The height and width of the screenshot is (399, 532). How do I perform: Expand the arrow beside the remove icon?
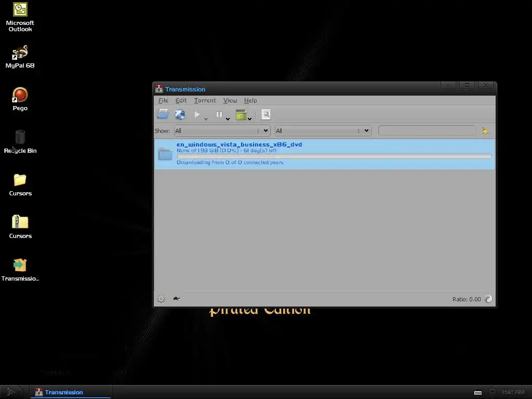(250, 119)
